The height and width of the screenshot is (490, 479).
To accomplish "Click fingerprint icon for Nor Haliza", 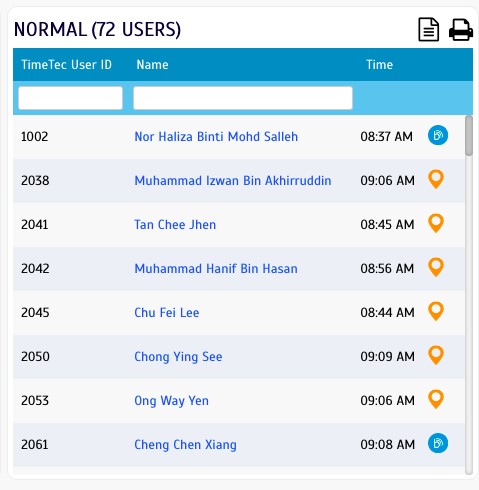I will click(x=438, y=135).
